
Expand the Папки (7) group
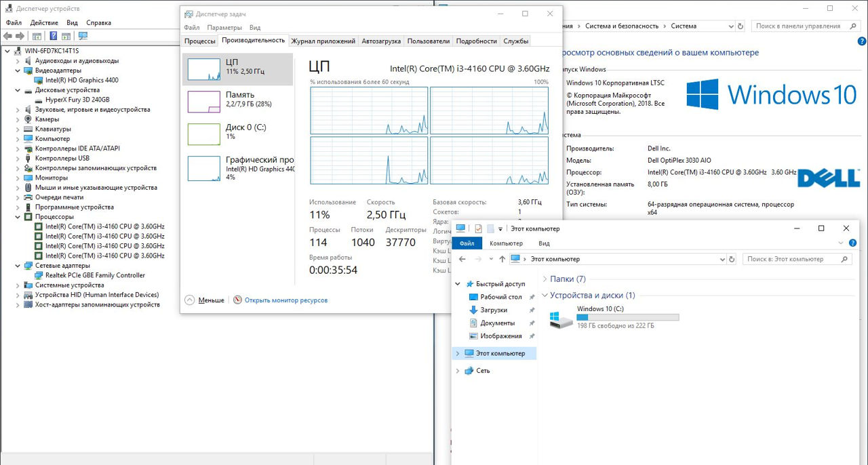pos(546,279)
